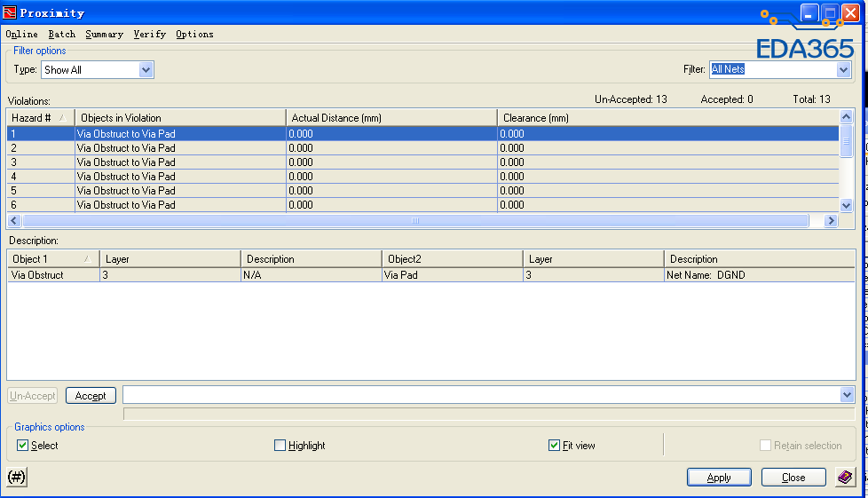This screenshot has width=868, height=498.
Task: Click the (#) button at bottom left
Action: [16, 478]
